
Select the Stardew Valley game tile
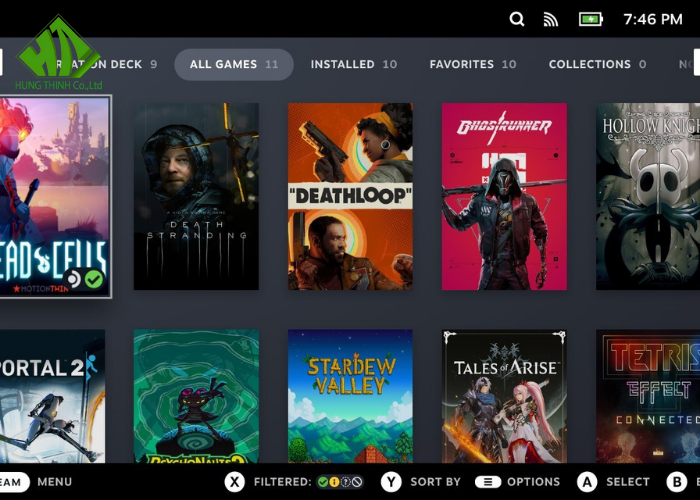(x=350, y=396)
